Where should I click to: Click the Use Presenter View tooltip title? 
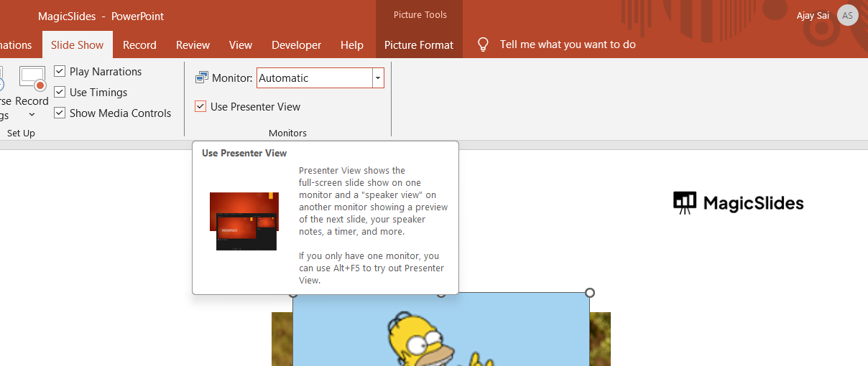pos(244,153)
